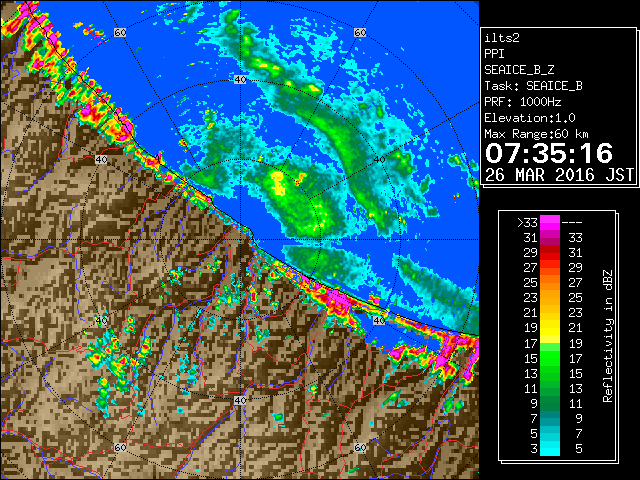Pick the bright green 15-17 dBZ legend swatch
640x480 pixels.
pos(550,358)
